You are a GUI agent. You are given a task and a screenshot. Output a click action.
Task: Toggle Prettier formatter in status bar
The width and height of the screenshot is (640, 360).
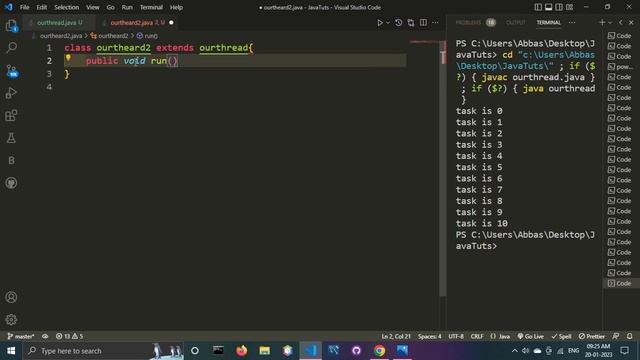click(591, 336)
